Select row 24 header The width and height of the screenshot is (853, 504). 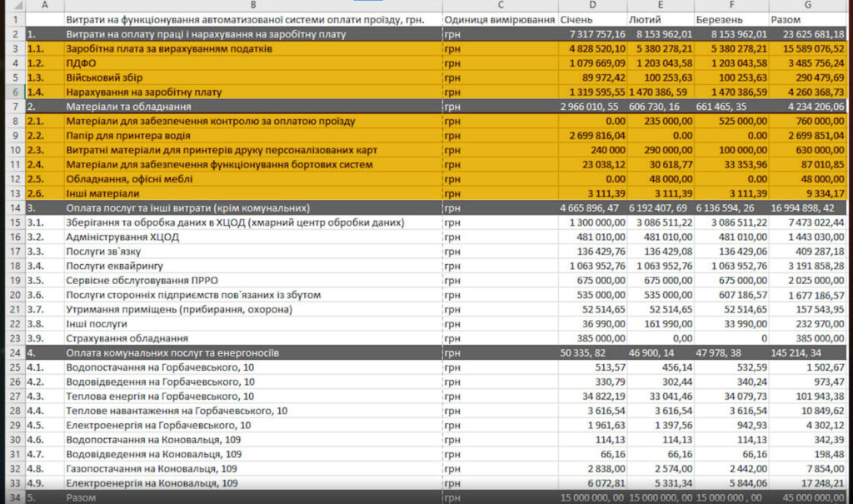click(15, 352)
